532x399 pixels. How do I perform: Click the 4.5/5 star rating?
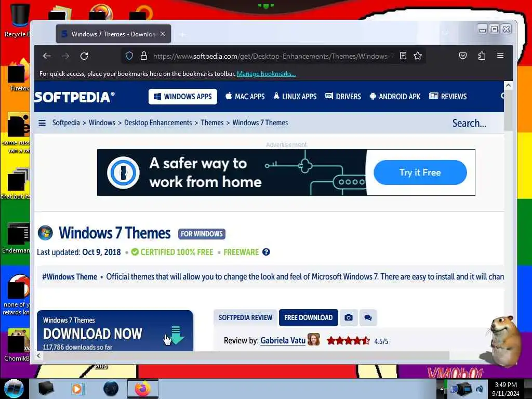coord(357,341)
